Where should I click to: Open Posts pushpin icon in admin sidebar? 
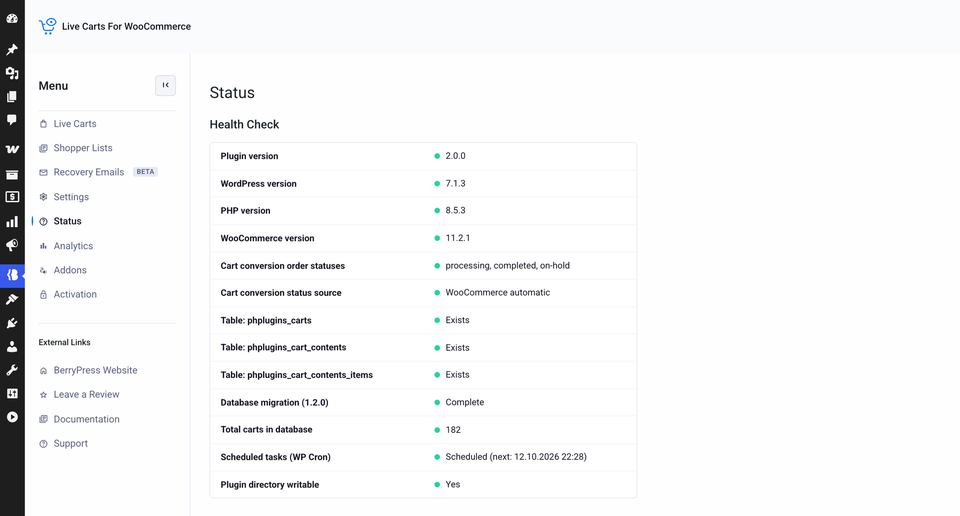(x=12, y=50)
